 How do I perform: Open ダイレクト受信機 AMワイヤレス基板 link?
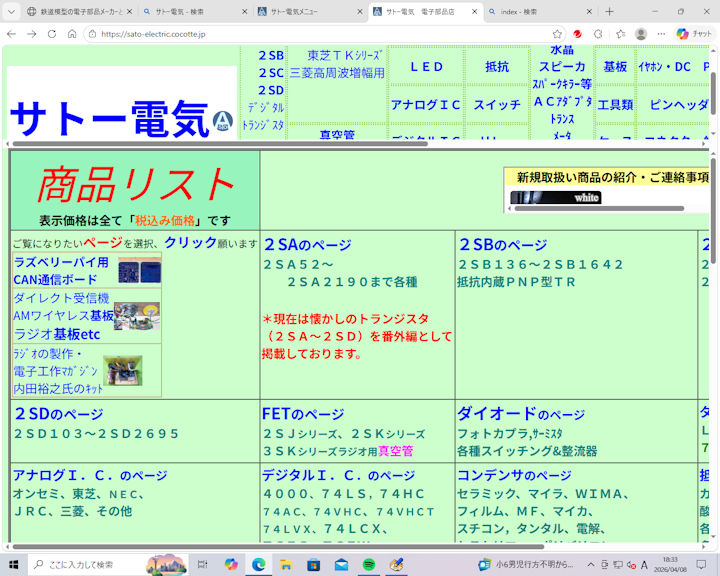coord(63,307)
